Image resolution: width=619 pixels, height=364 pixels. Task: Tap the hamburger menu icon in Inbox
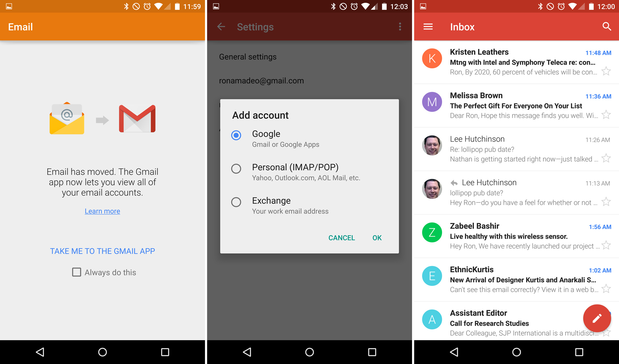(429, 27)
